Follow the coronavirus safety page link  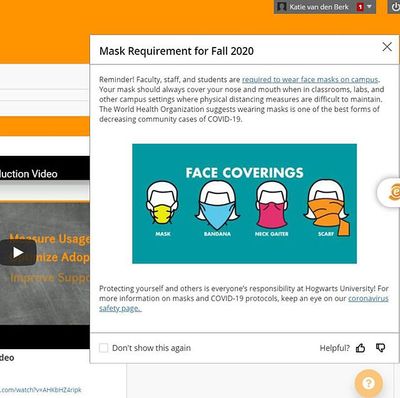pos(244,303)
